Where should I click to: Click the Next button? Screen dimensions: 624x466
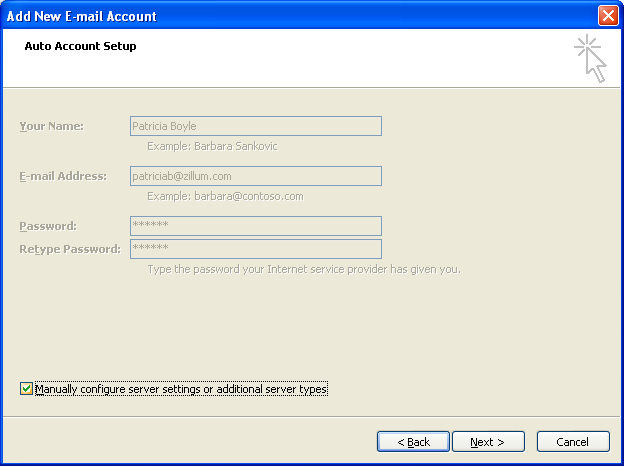[x=489, y=441]
